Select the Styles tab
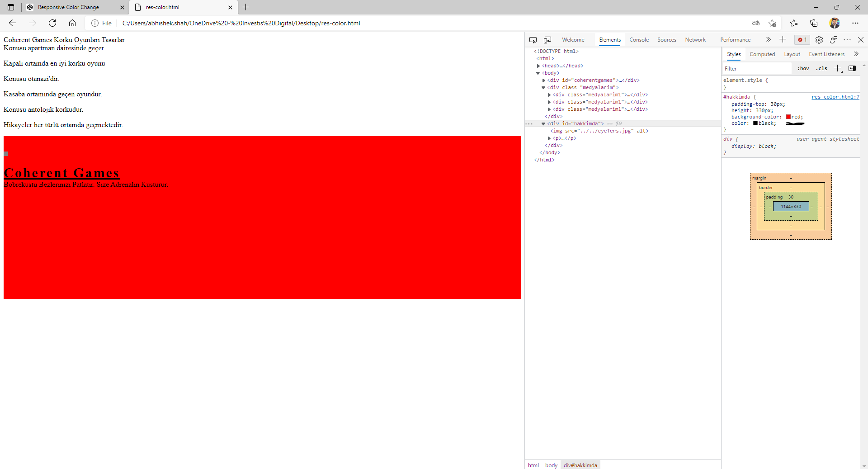Screen dimensions: 868x469 [x=734, y=54]
